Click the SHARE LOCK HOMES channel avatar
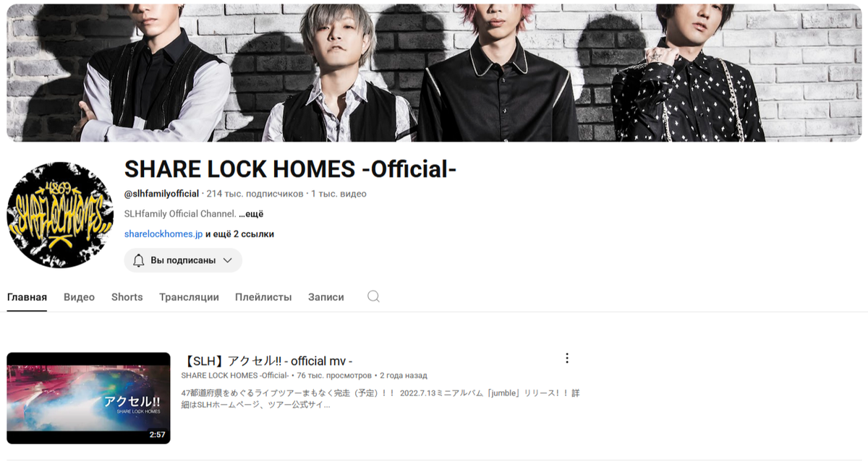868x462 pixels. (x=60, y=215)
